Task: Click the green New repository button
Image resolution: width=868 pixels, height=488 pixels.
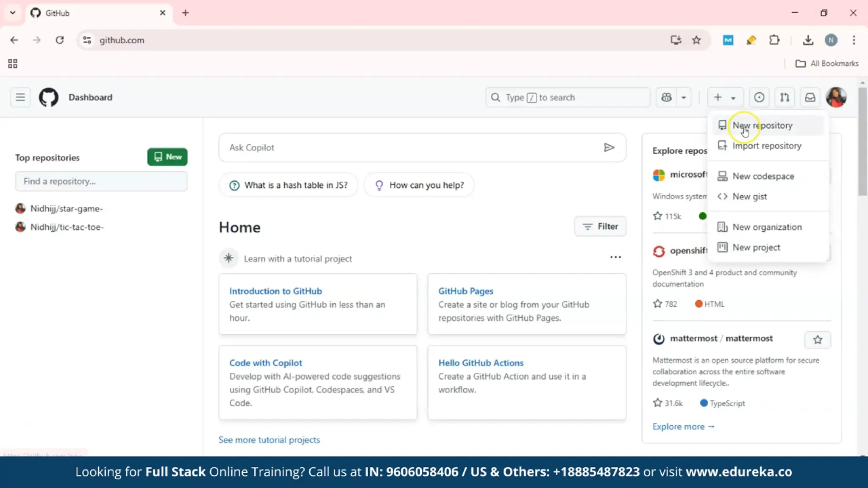Action: pyautogui.click(x=167, y=157)
